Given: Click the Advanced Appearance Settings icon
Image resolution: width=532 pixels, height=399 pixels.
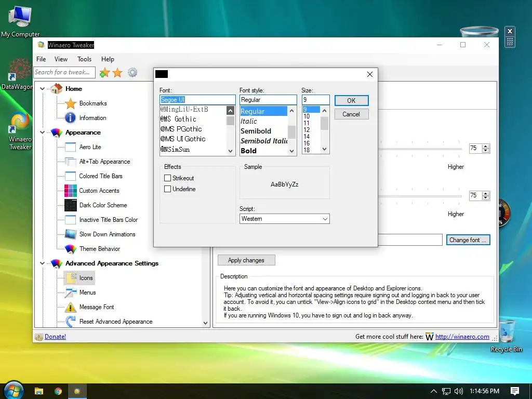Looking at the screenshot, I should click(57, 263).
